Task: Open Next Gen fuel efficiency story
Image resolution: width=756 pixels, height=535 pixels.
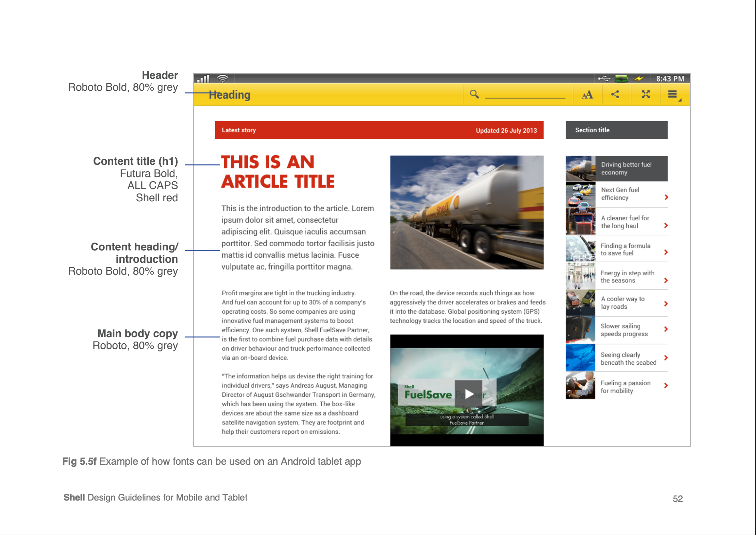Action: click(616, 194)
